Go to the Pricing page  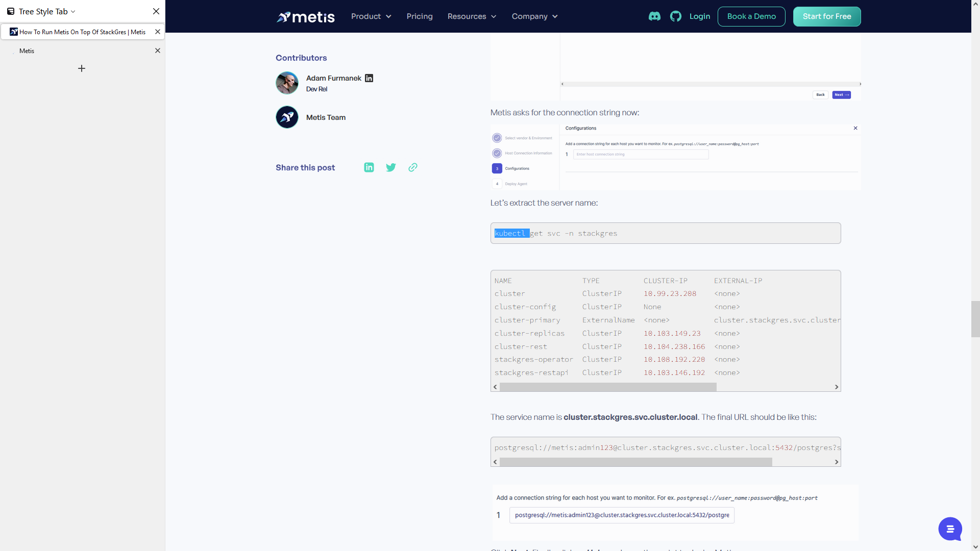[x=420, y=16]
